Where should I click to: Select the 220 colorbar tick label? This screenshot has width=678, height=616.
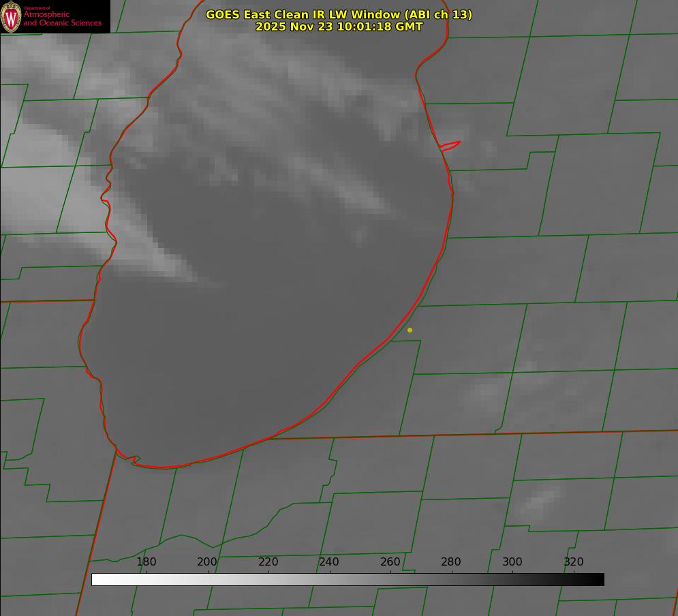click(268, 562)
